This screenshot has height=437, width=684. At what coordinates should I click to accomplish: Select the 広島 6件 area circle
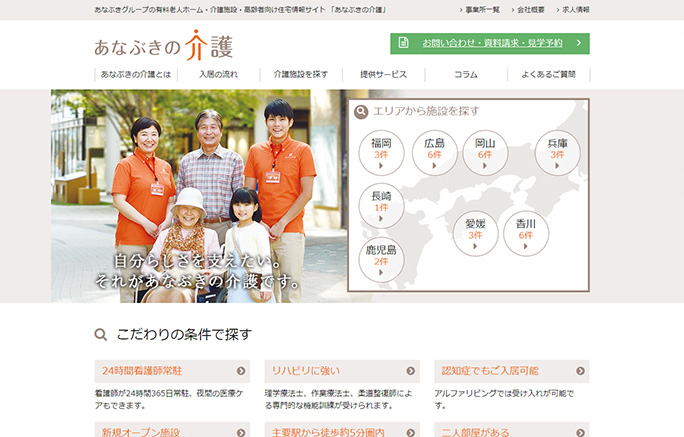tap(434, 152)
